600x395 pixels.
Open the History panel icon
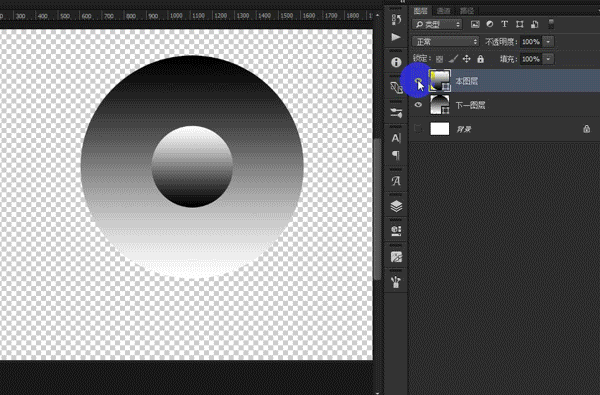[x=396, y=19]
